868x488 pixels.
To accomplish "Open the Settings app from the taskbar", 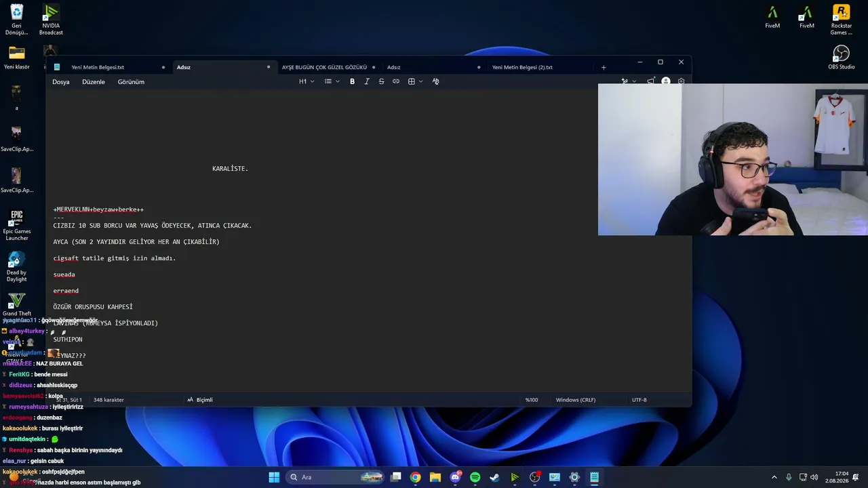I will [574, 477].
